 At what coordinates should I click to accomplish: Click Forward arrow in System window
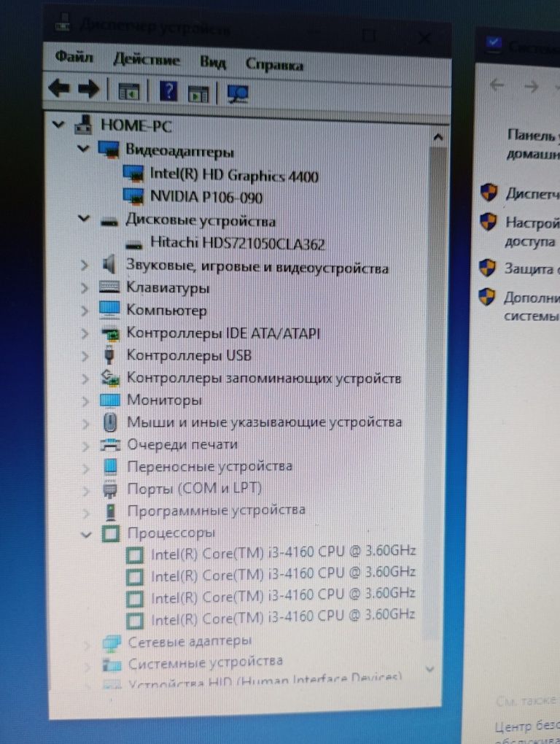point(532,86)
